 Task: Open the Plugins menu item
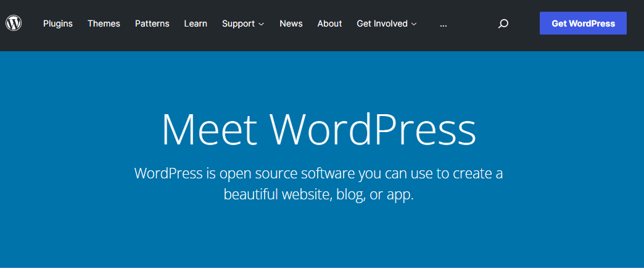point(58,24)
